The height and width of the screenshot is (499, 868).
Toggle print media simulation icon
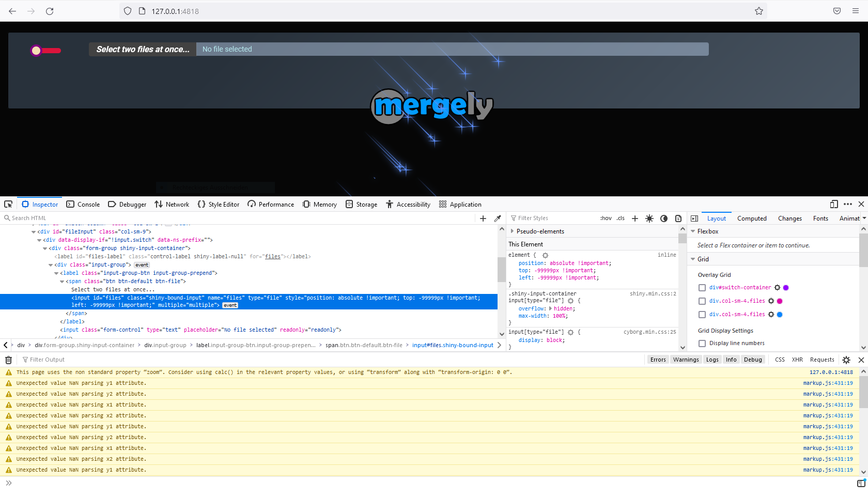678,218
